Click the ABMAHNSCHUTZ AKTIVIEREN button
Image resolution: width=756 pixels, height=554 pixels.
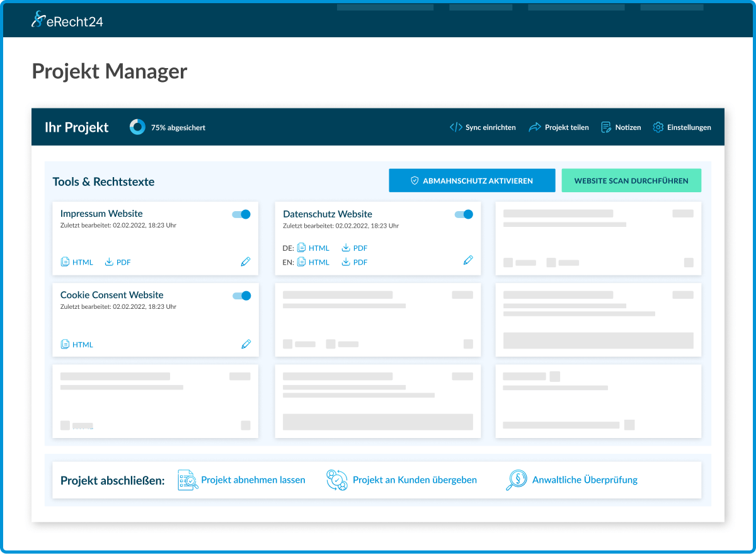[472, 180]
